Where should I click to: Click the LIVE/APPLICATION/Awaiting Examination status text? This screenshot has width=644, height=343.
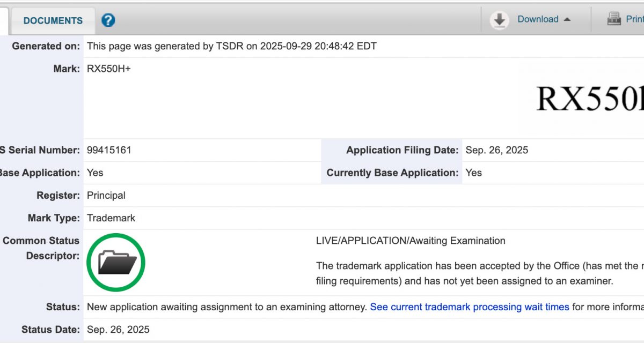point(411,241)
